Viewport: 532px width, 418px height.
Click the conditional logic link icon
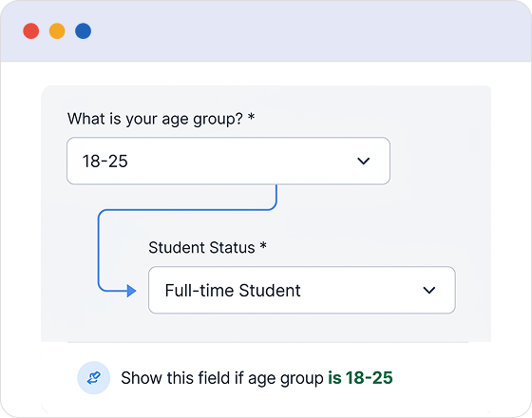click(94, 378)
